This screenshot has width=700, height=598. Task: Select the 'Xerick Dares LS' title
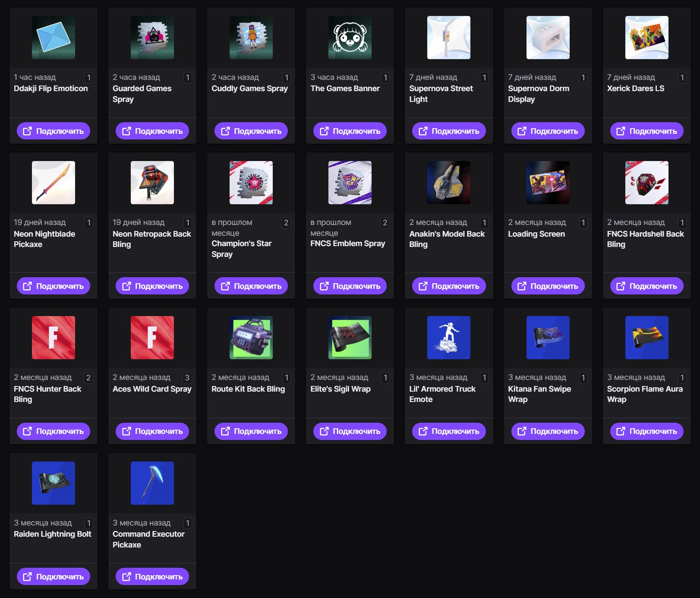coord(636,88)
